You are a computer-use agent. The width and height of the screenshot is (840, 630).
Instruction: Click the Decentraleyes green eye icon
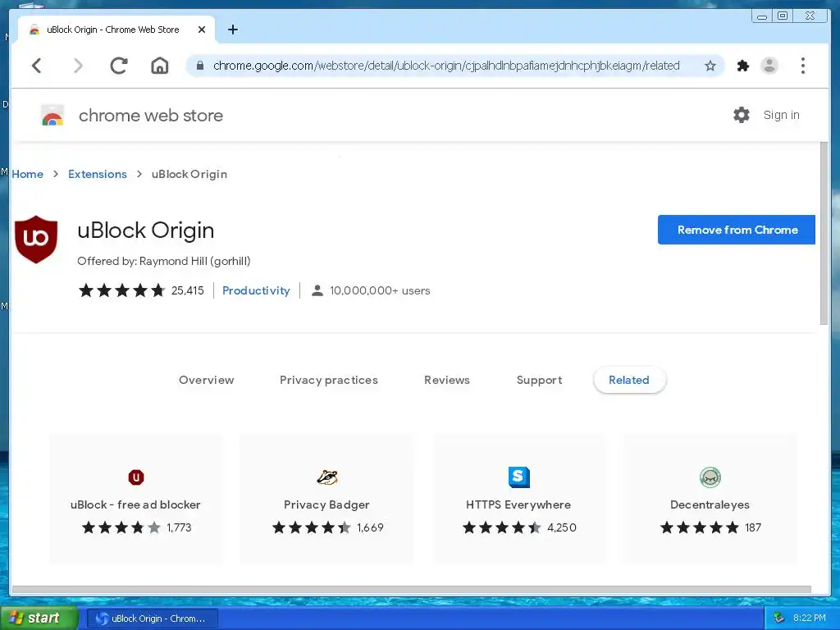[710, 477]
